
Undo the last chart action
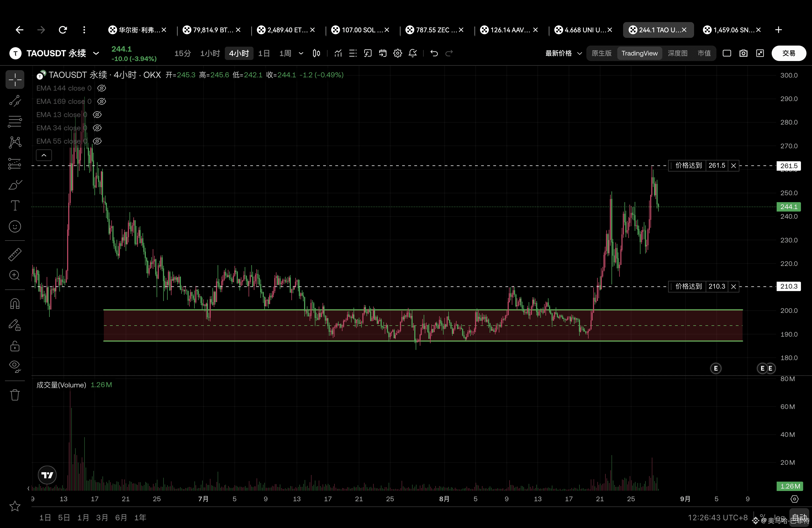(434, 53)
